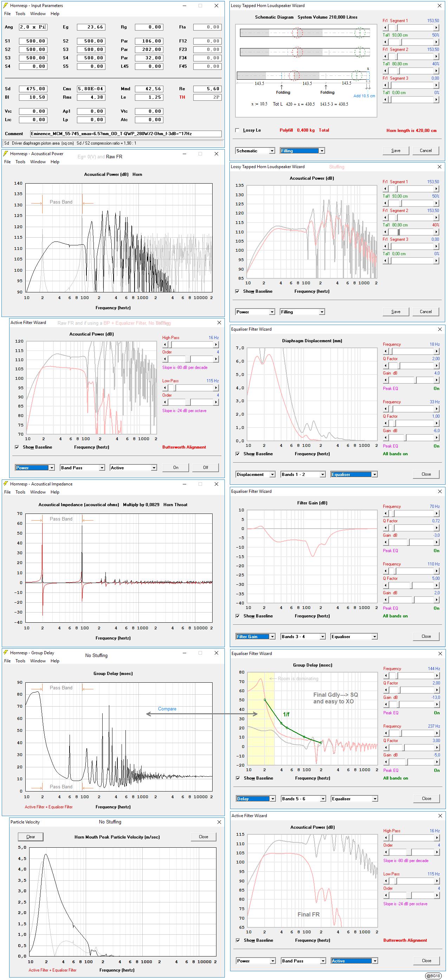Click Close in Filter Gain equaliser window
The height and width of the screenshot is (980, 448).
426,636
